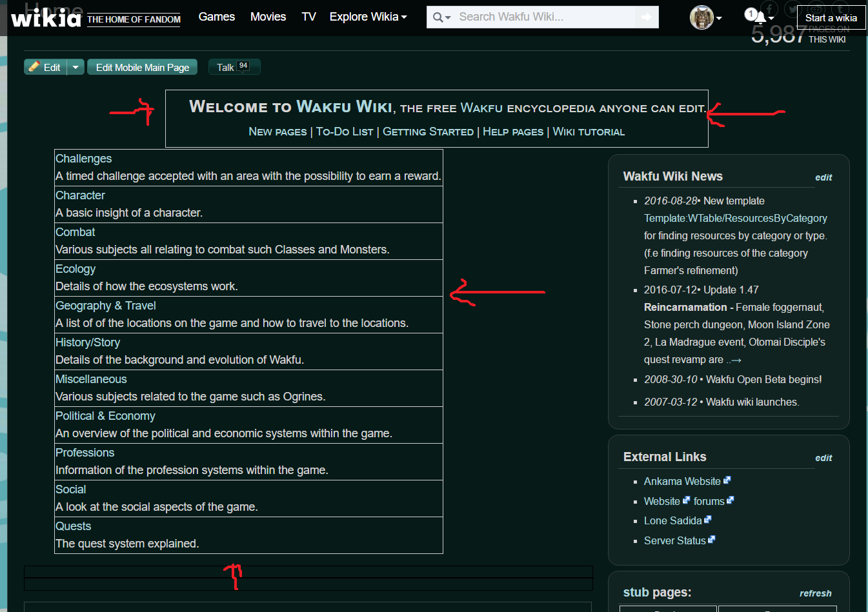Click Edit Mobile Main Page button
868x612 pixels.
coord(142,67)
